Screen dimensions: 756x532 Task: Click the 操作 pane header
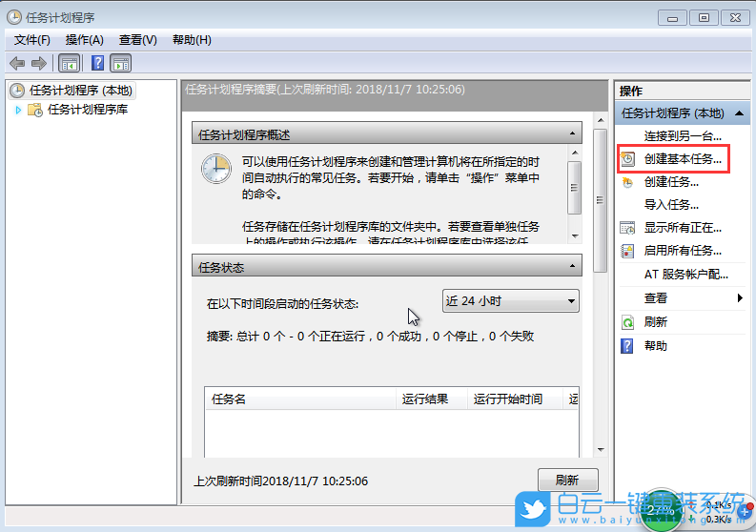tap(682, 92)
